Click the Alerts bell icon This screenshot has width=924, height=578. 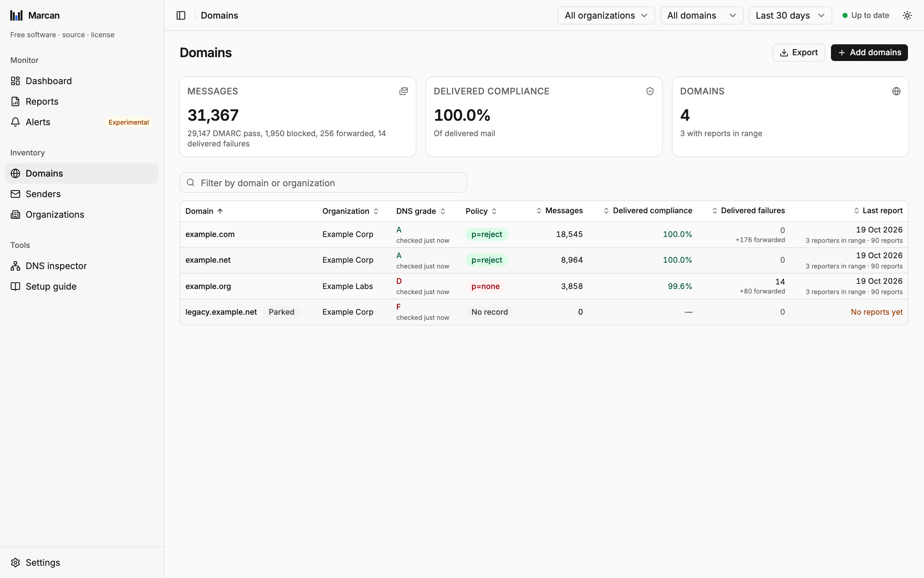pyautogui.click(x=15, y=122)
